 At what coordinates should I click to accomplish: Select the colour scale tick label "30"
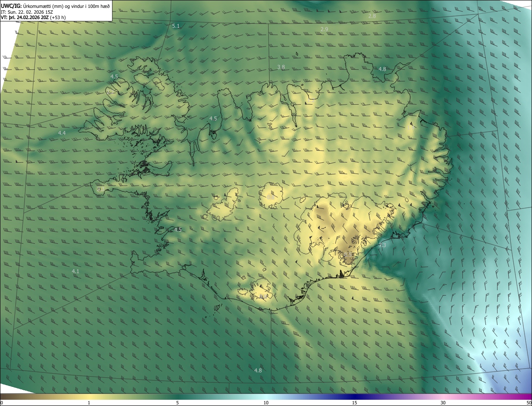point(443,403)
